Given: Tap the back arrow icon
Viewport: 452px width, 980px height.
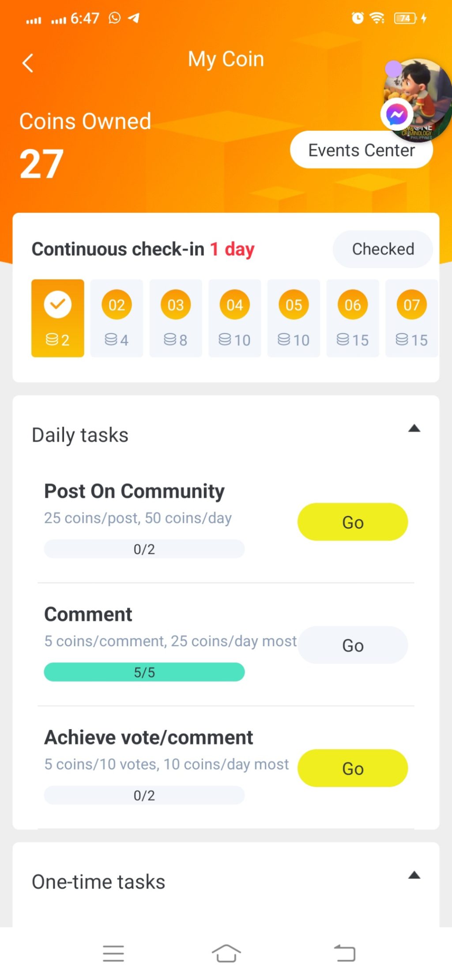Looking at the screenshot, I should pyautogui.click(x=28, y=63).
